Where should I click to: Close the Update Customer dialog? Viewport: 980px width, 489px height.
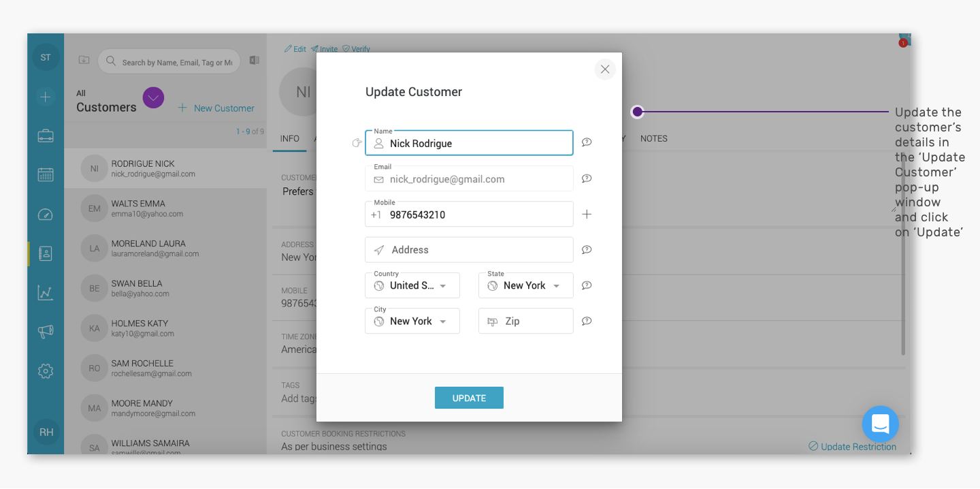tap(605, 69)
